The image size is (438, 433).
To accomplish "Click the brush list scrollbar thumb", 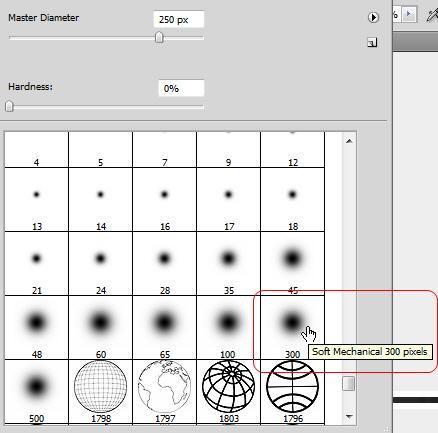I will 349,383.
